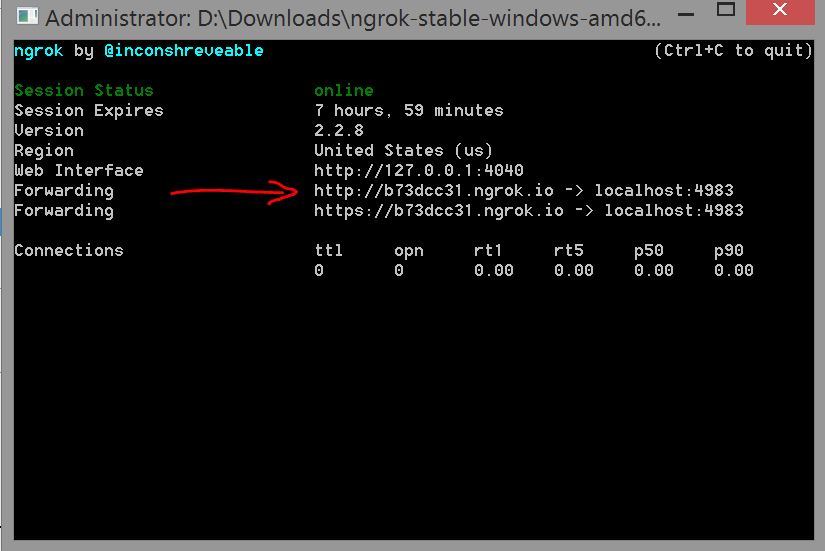This screenshot has width=825, height=551.
Task: Click the '0.00' value under p50
Action: coord(653,271)
